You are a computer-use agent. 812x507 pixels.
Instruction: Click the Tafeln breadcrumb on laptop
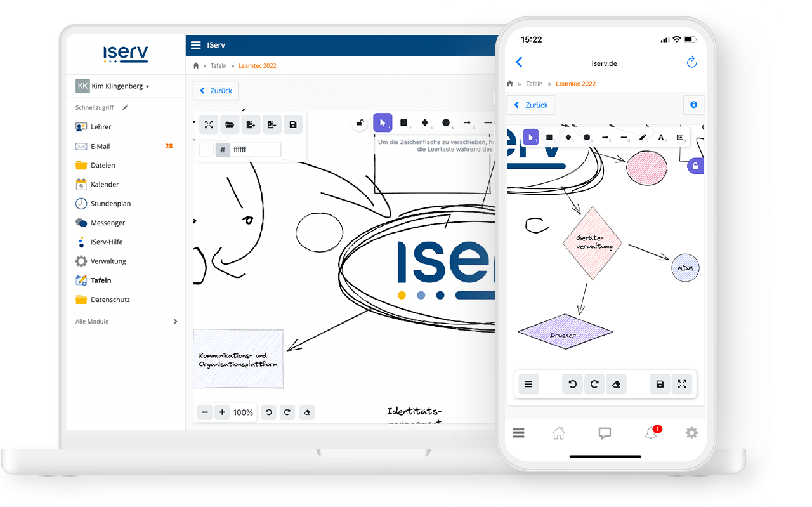(219, 65)
